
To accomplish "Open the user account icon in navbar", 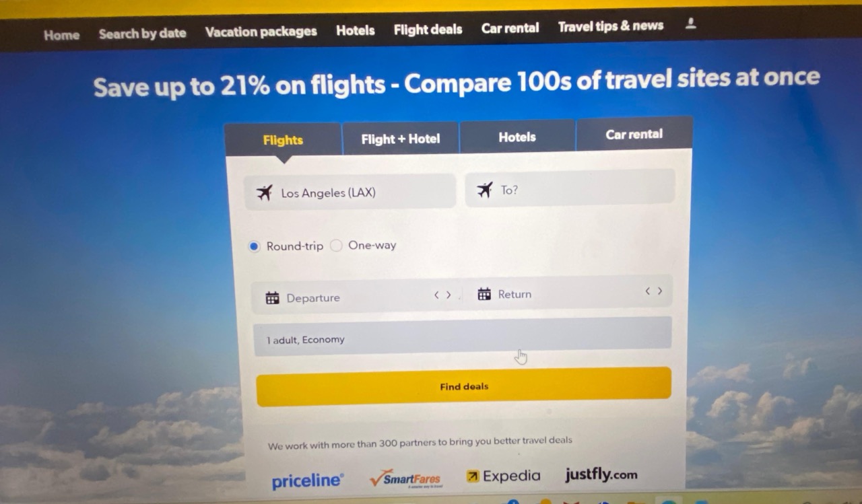I will 690,24.
